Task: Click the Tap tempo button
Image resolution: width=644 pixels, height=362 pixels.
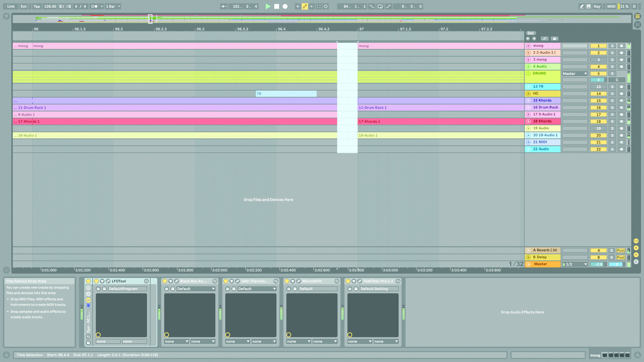Action: tap(37, 7)
